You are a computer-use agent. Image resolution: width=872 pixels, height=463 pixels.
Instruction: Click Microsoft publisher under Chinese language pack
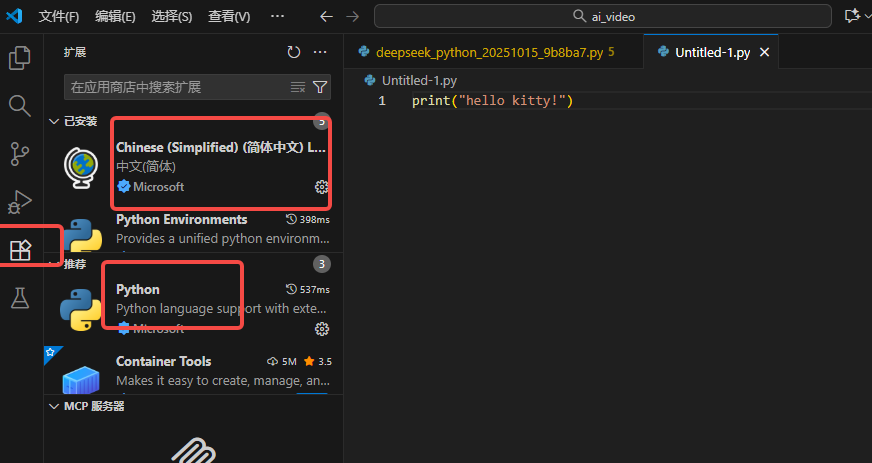[x=158, y=187]
